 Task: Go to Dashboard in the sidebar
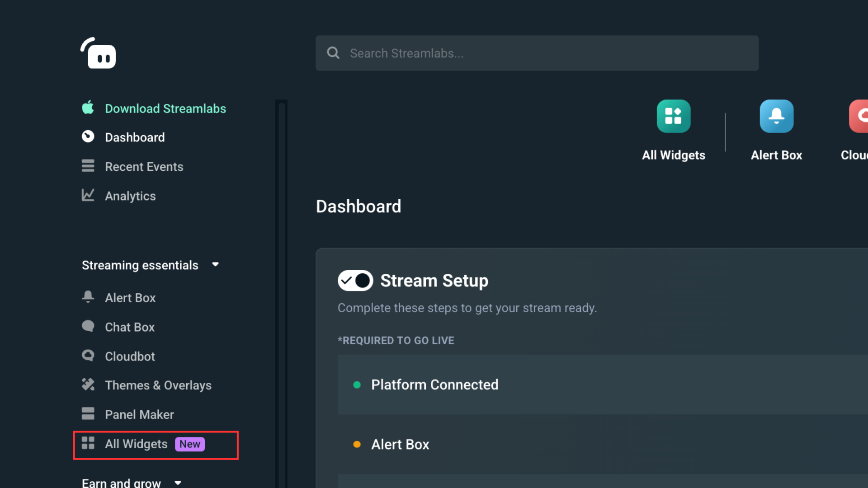tap(135, 137)
